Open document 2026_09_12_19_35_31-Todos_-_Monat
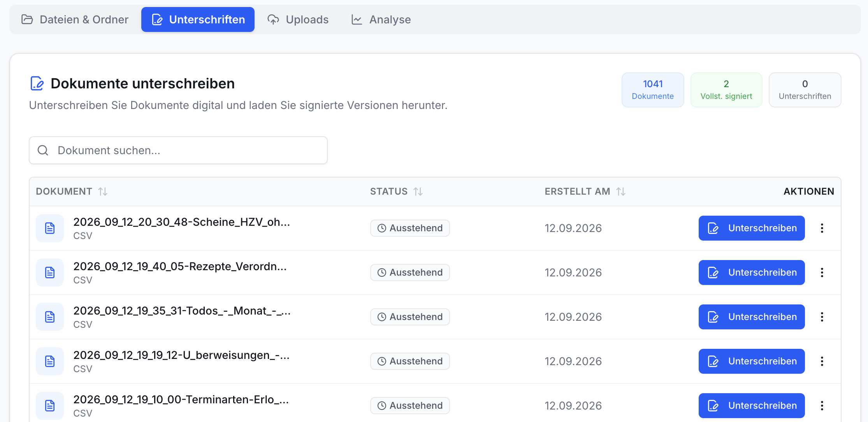The width and height of the screenshot is (868, 422). coord(182,311)
